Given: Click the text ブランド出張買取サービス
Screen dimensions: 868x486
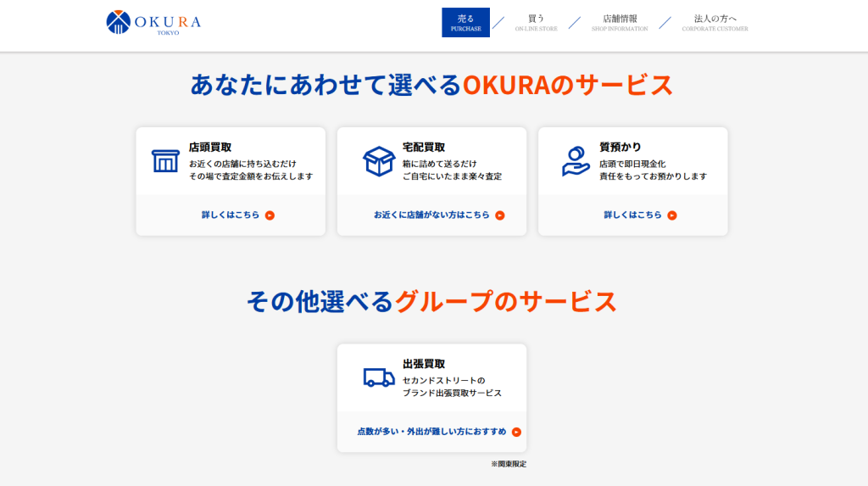Looking at the screenshot, I should coord(453,393).
